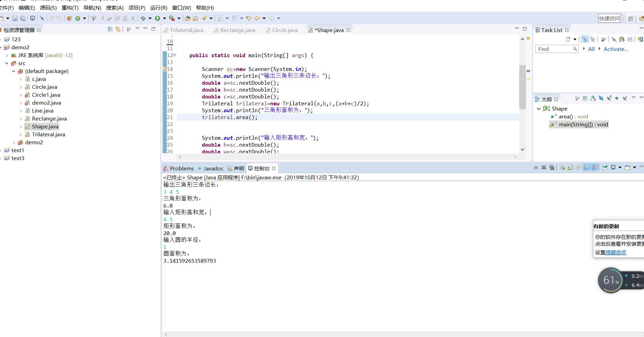Click Clear Console icon
This screenshot has width=644, height=337.
click(562, 167)
